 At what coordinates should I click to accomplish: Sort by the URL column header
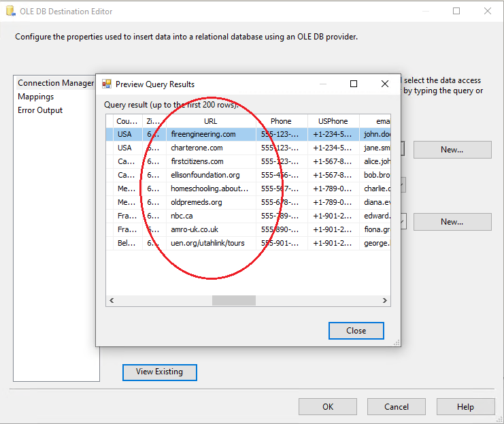click(211, 121)
